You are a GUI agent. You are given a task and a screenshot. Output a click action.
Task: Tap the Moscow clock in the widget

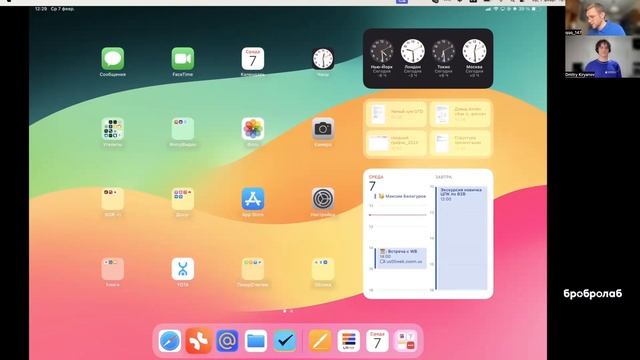tap(474, 51)
